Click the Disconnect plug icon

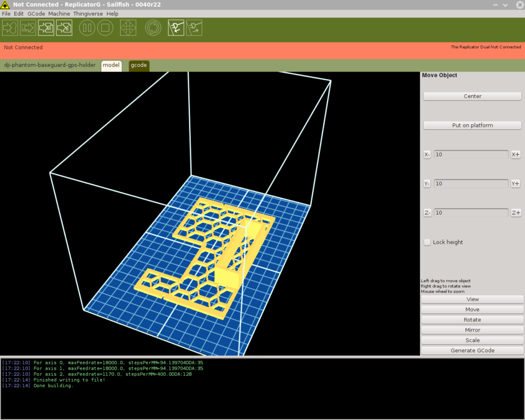tap(194, 28)
